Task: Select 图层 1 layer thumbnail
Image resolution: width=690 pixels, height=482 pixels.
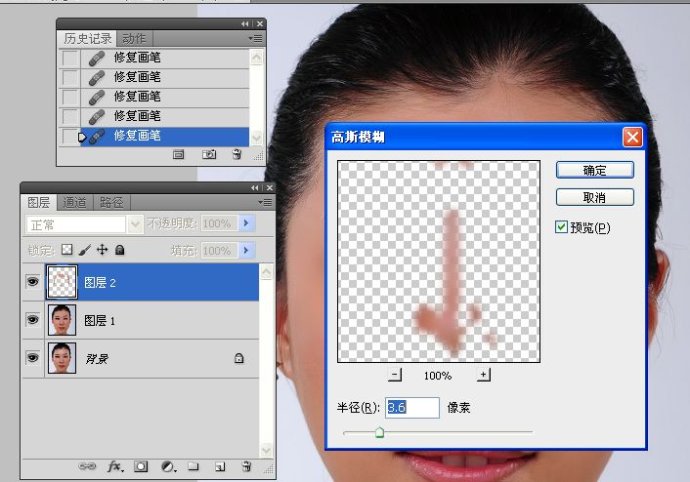Action: (x=62, y=320)
